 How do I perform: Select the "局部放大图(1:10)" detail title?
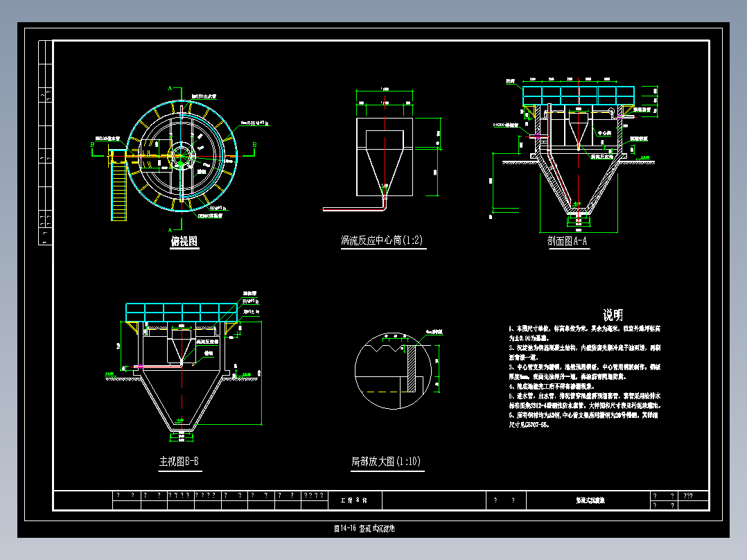pos(387,462)
